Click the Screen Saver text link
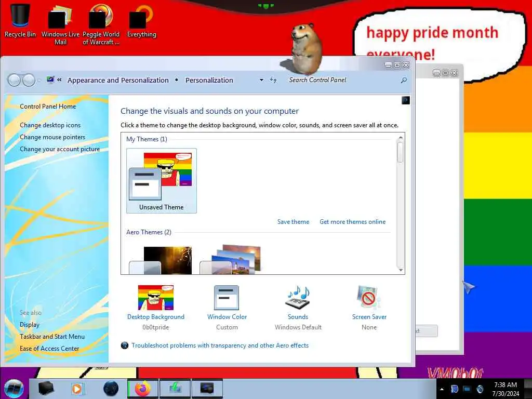The width and height of the screenshot is (532, 399). 369,317
